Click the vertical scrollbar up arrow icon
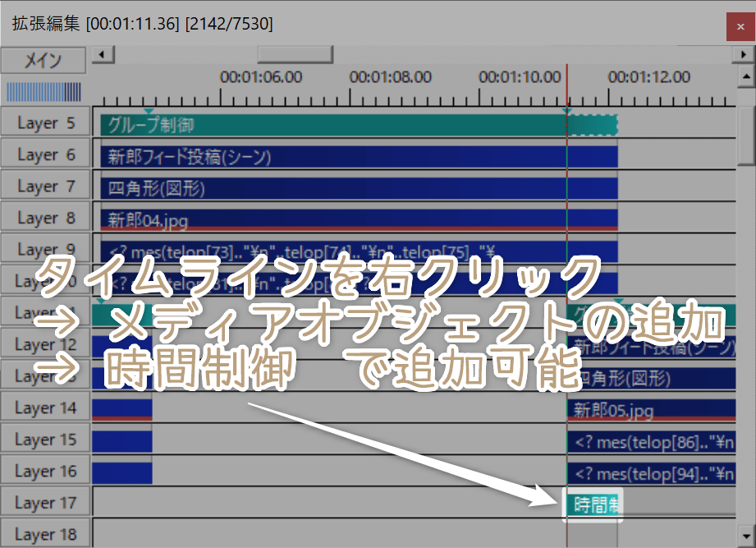The image size is (756, 548). (748, 76)
